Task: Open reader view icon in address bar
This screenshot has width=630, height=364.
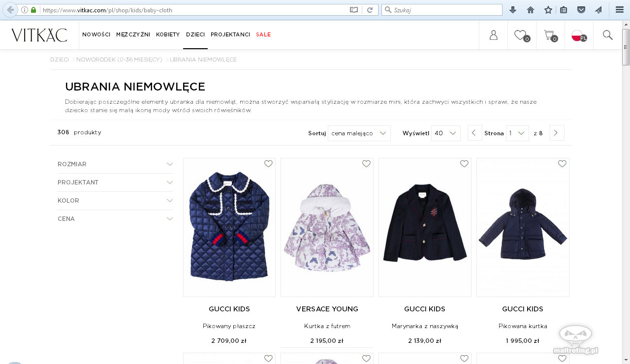Action: coord(353,10)
